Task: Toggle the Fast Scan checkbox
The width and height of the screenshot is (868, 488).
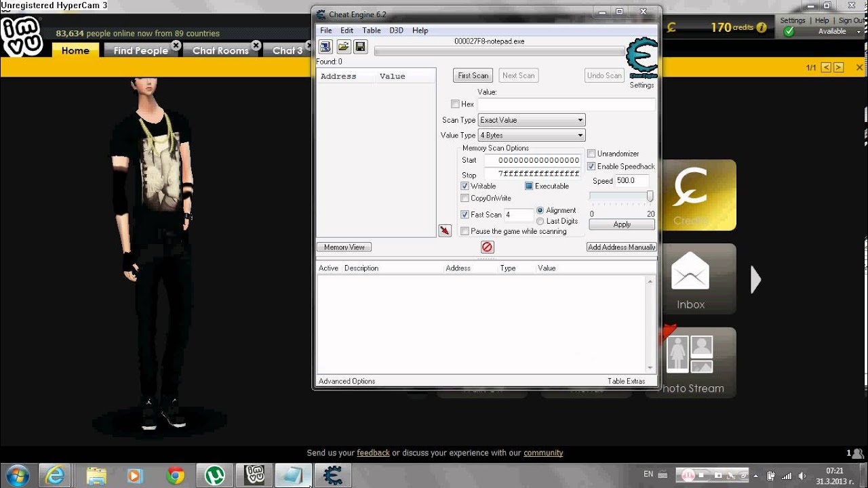Action: [465, 214]
